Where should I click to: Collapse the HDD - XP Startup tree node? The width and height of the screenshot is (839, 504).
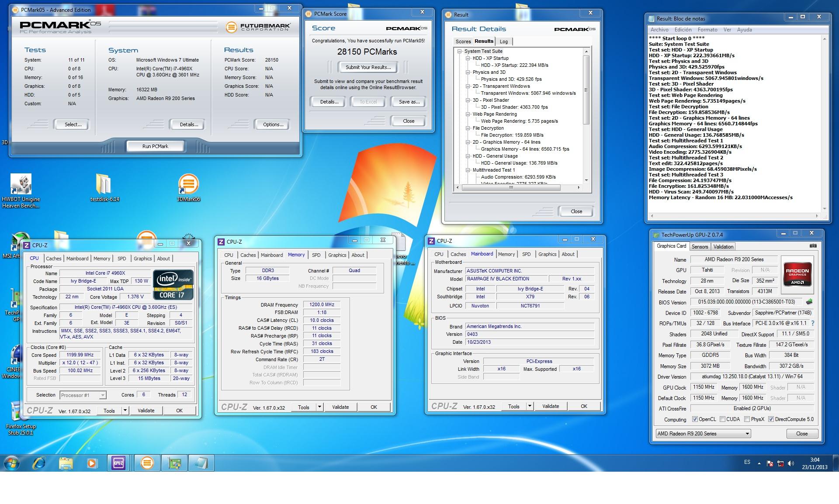(x=468, y=58)
